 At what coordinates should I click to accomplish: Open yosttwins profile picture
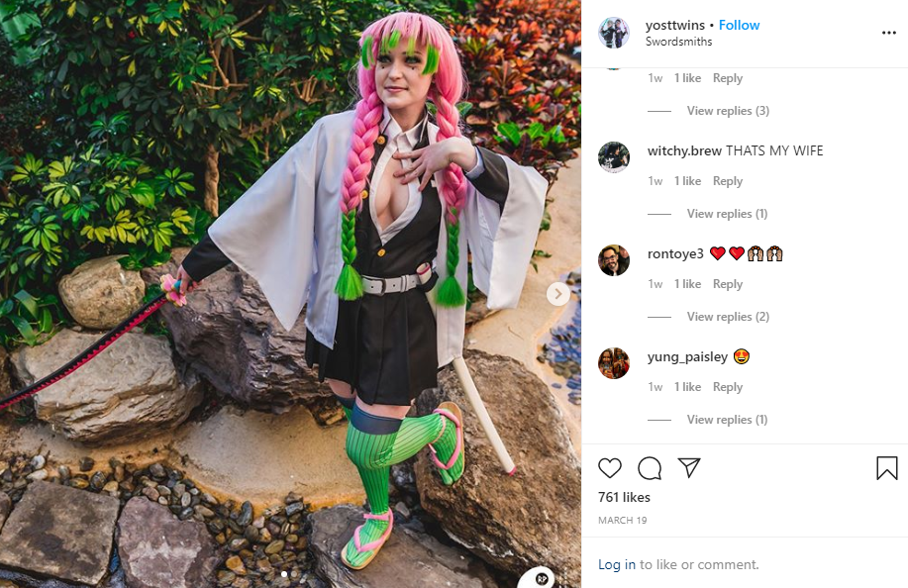point(614,33)
